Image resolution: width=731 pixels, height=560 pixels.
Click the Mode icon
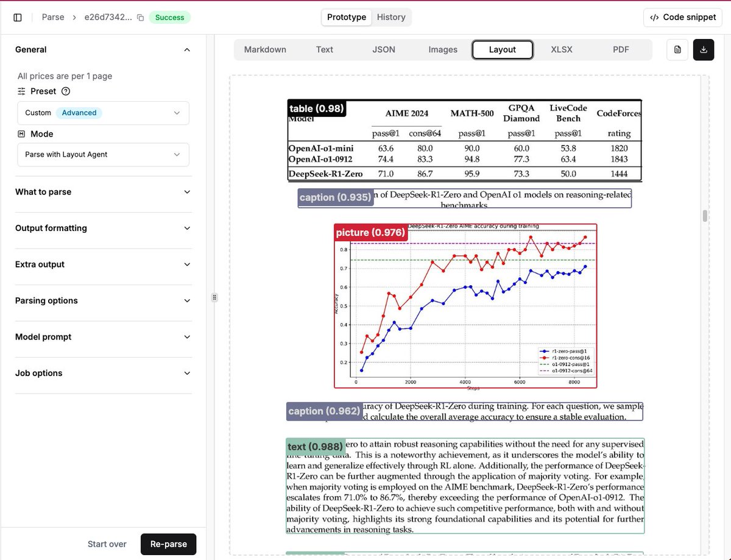click(x=21, y=134)
